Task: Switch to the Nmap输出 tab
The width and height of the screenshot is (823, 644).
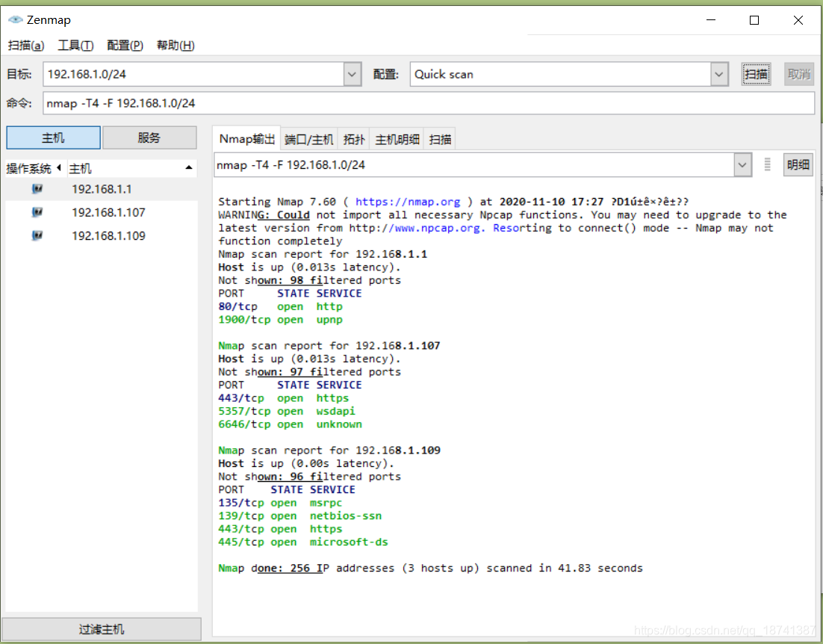Action: click(246, 139)
